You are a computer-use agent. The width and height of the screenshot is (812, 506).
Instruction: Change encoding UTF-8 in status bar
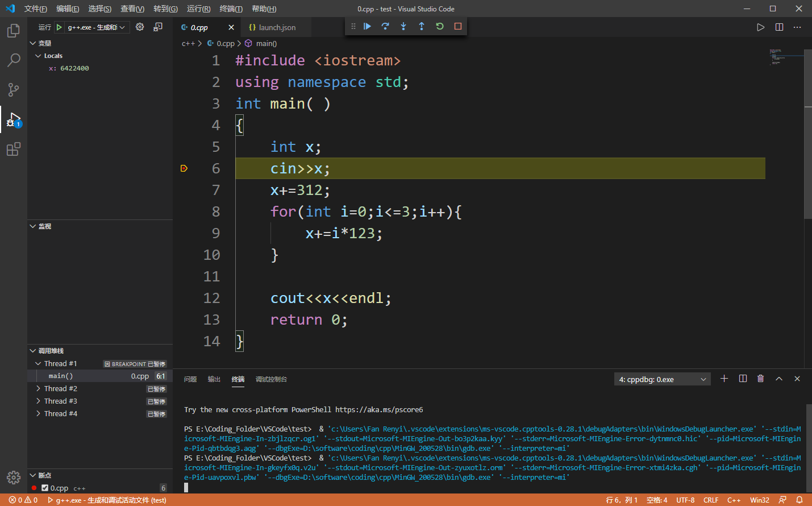click(685, 500)
